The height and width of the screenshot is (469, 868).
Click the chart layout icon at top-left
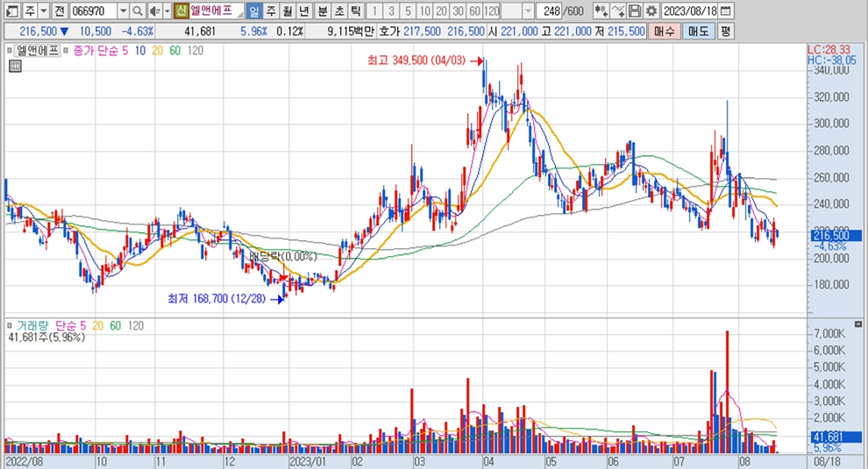click(11, 11)
